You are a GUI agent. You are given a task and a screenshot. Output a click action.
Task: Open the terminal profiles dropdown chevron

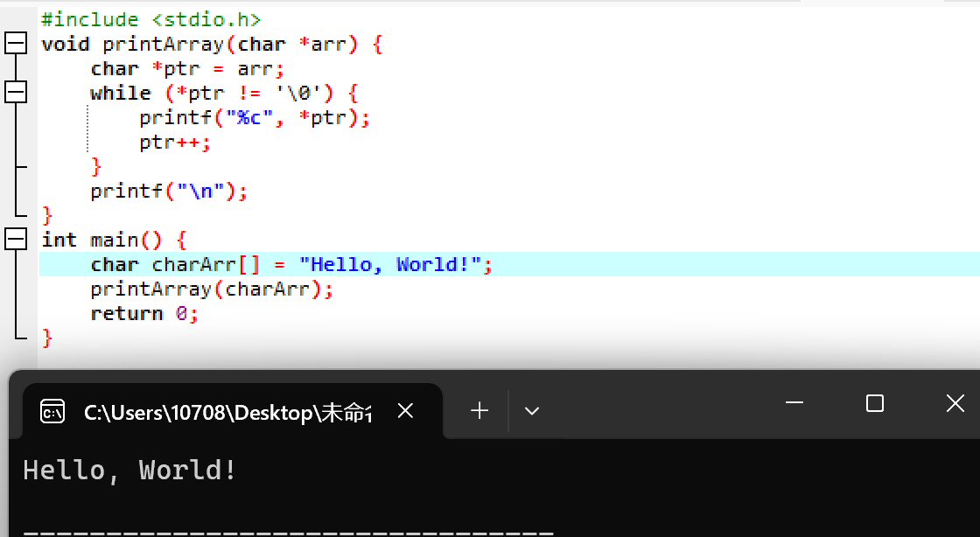tap(532, 411)
